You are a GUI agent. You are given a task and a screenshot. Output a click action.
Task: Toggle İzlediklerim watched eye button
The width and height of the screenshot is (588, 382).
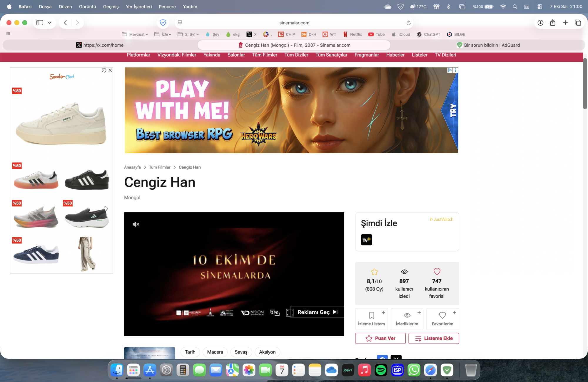tap(407, 319)
